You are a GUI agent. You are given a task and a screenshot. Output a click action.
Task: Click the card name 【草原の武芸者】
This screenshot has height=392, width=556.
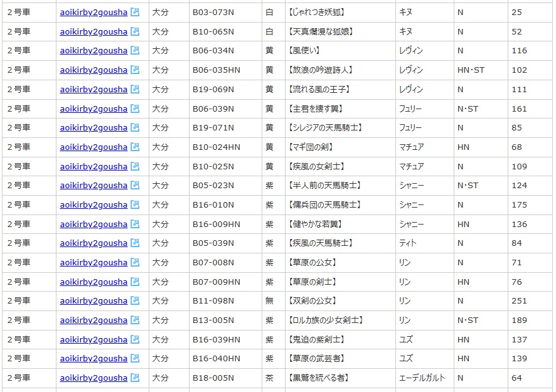tap(317, 359)
